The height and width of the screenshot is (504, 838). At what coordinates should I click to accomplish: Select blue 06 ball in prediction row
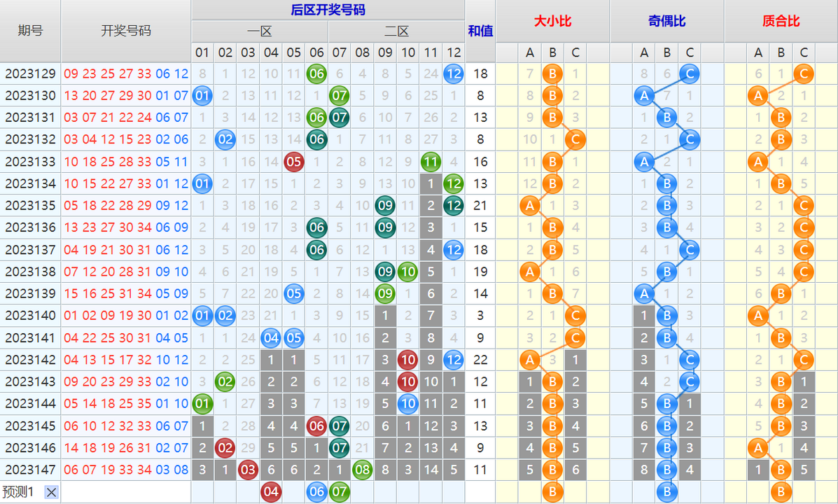point(316,491)
